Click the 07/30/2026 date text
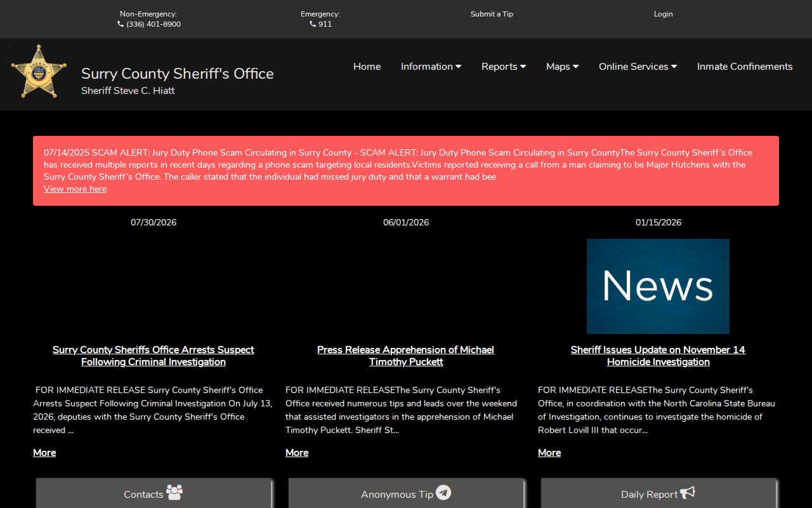This screenshot has width=812, height=508. tap(154, 222)
